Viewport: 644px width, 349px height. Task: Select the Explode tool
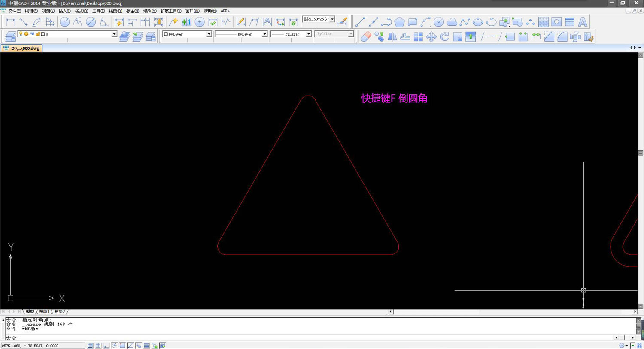click(575, 36)
